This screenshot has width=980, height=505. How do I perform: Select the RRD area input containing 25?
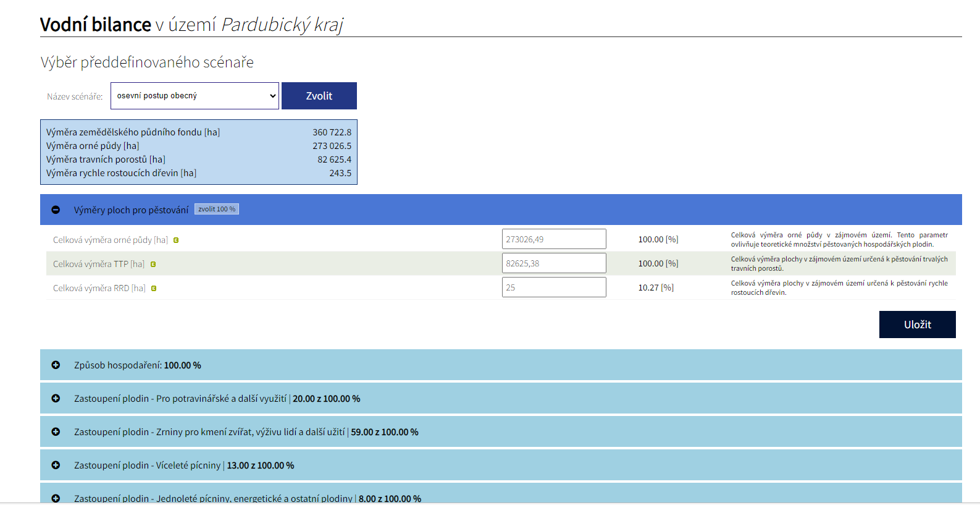point(554,287)
